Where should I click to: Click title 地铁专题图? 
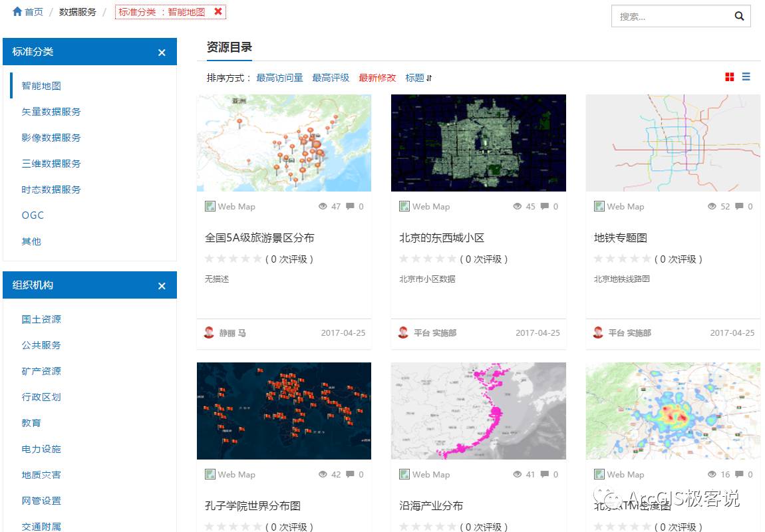coord(621,238)
